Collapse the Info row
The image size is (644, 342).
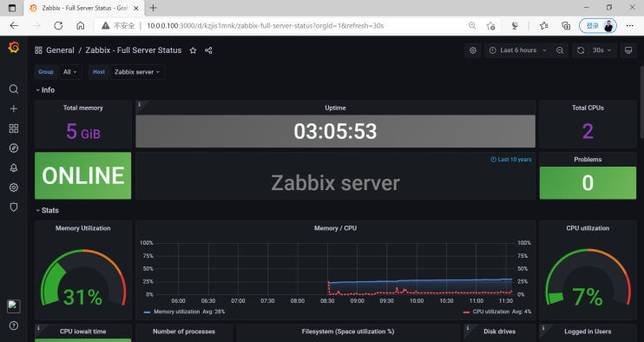coord(45,90)
